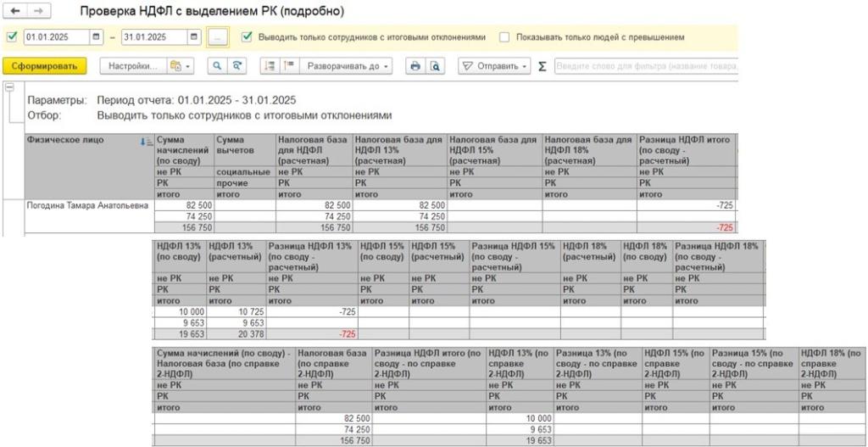Viewport: 868px width, 447px height.
Task: Select the 'Погодина Тамара Анатольевна' row cell
Action: 87,205
